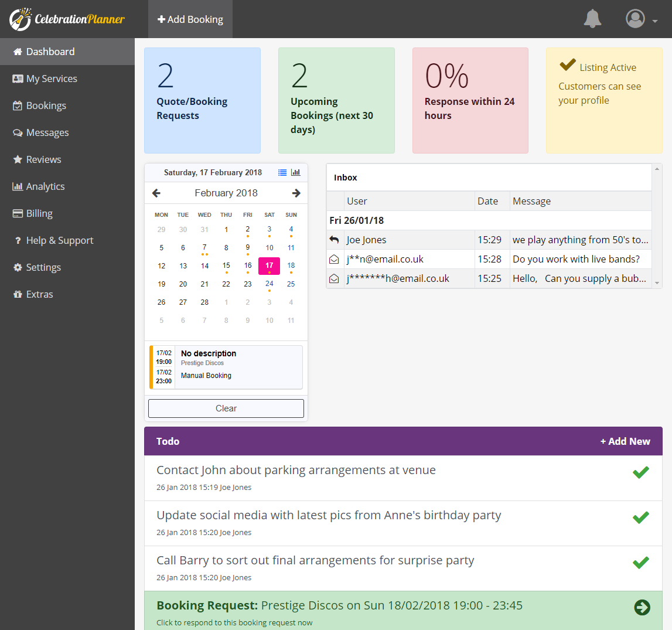Click booking request arrow icon
This screenshot has width=672, height=630.
(x=642, y=608)
